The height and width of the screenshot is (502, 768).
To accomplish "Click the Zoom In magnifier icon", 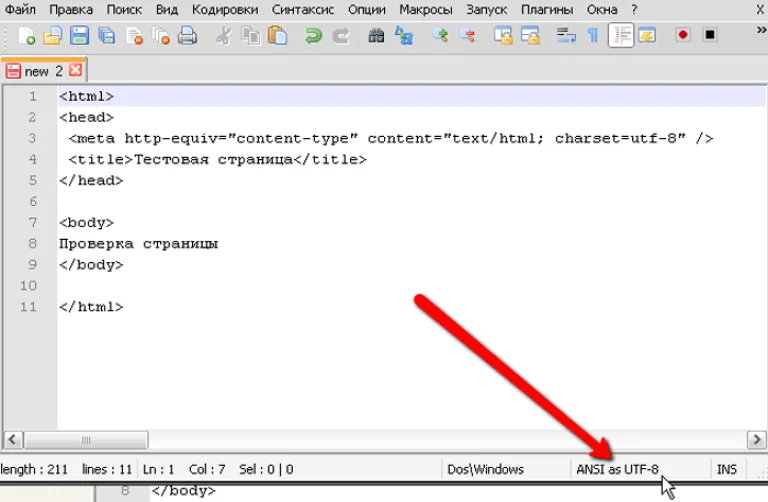I will 440,36.
